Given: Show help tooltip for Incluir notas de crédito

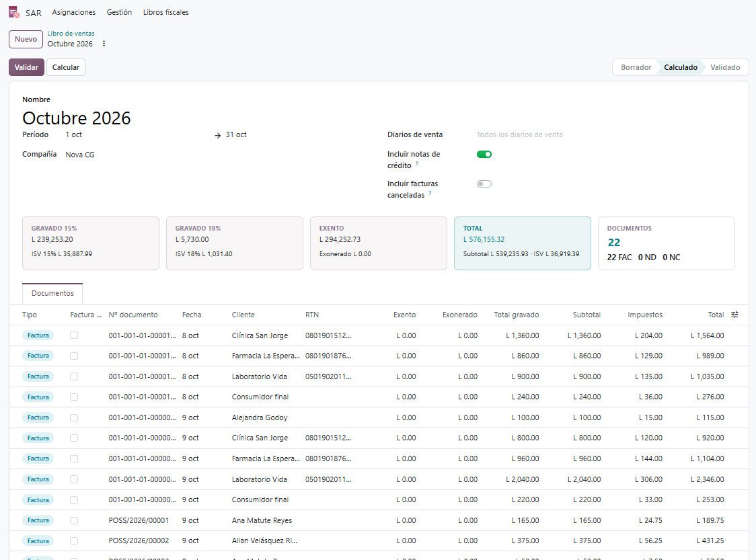Looking at the screenshot, I should 417,164.
